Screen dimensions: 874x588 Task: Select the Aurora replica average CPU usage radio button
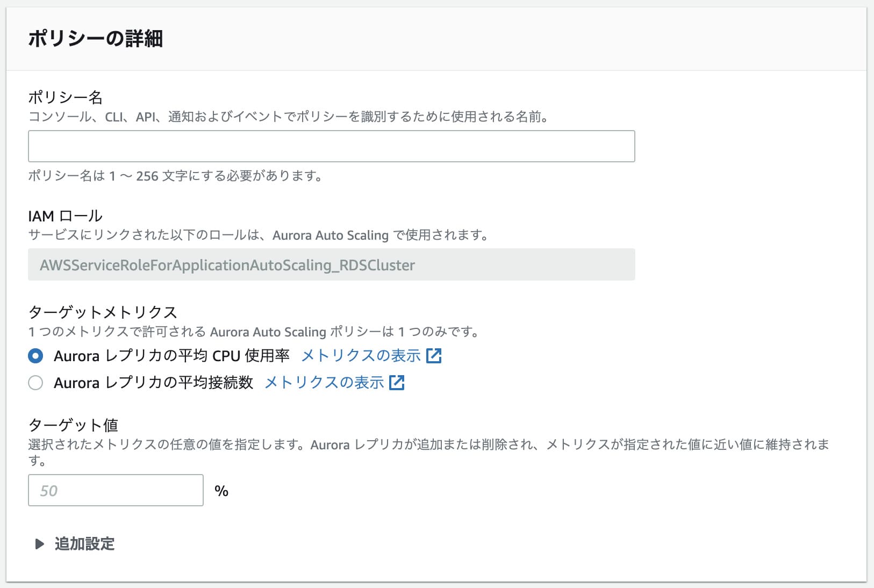[x=35, y=356]
